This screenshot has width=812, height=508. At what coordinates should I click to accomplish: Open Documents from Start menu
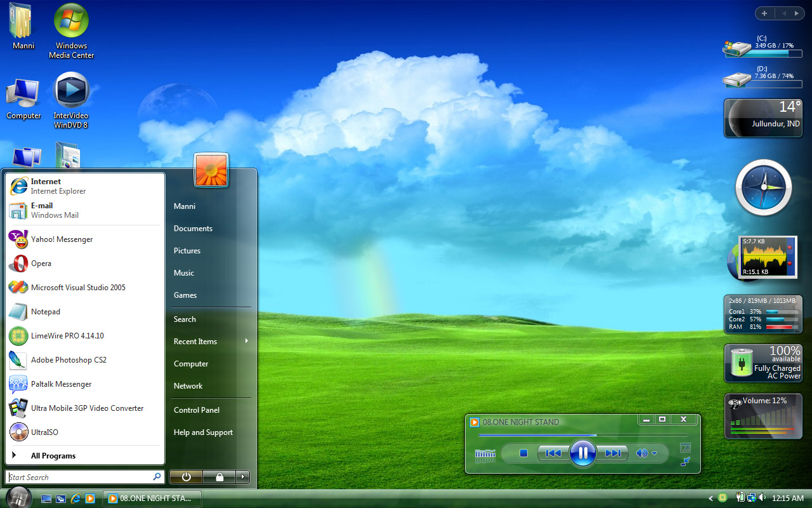(x=211, y=229)
